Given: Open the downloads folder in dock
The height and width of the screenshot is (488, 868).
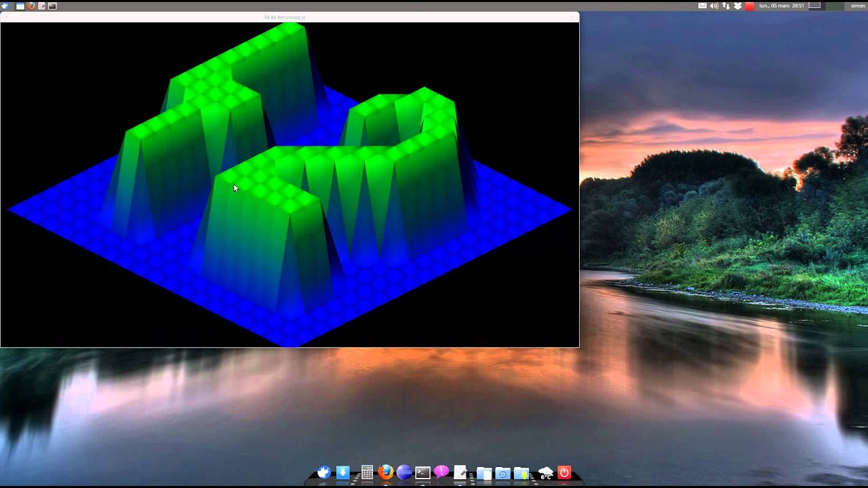Looking at the screenshot, I should pyautogui.click(x=521, y=473).
